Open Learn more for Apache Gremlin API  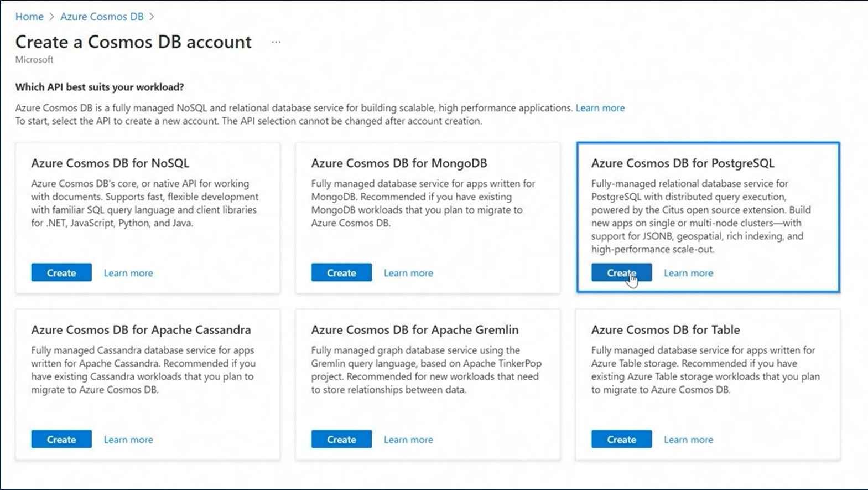408,440
